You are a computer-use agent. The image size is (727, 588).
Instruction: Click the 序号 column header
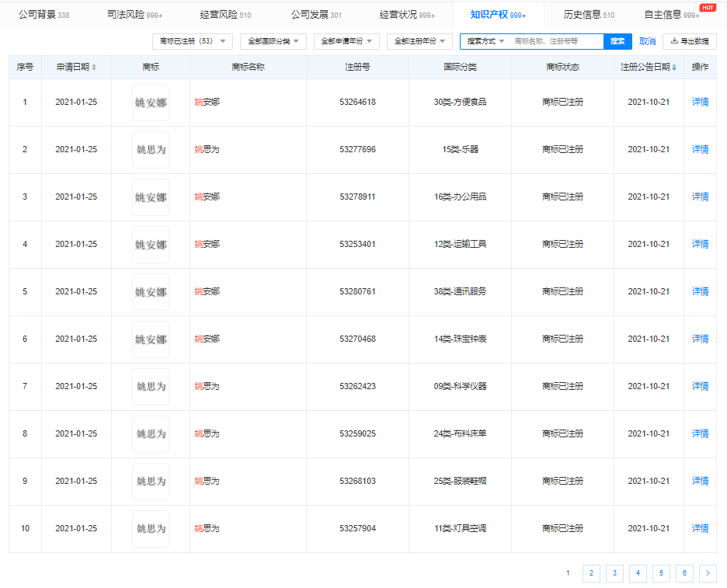coord(25,68)
